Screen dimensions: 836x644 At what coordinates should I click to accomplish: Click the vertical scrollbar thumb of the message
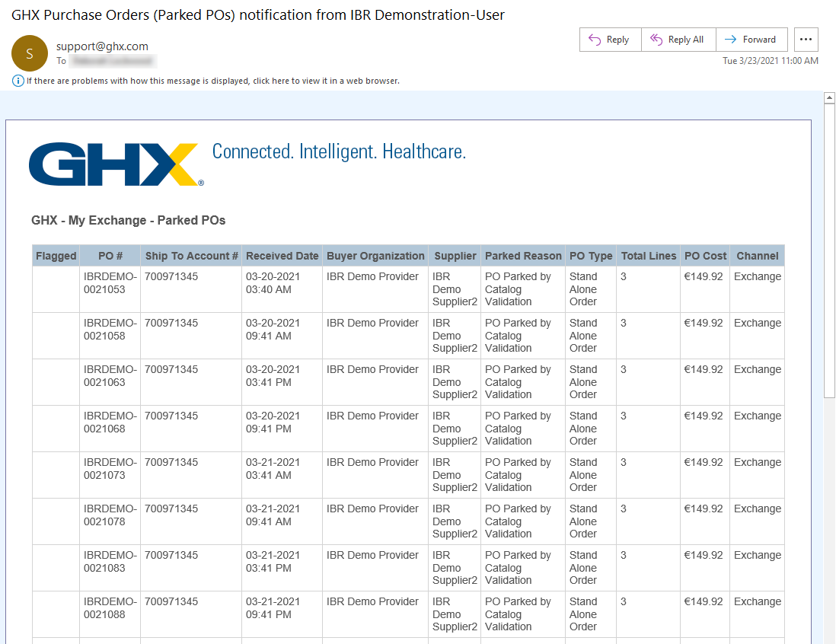point(829,250)
